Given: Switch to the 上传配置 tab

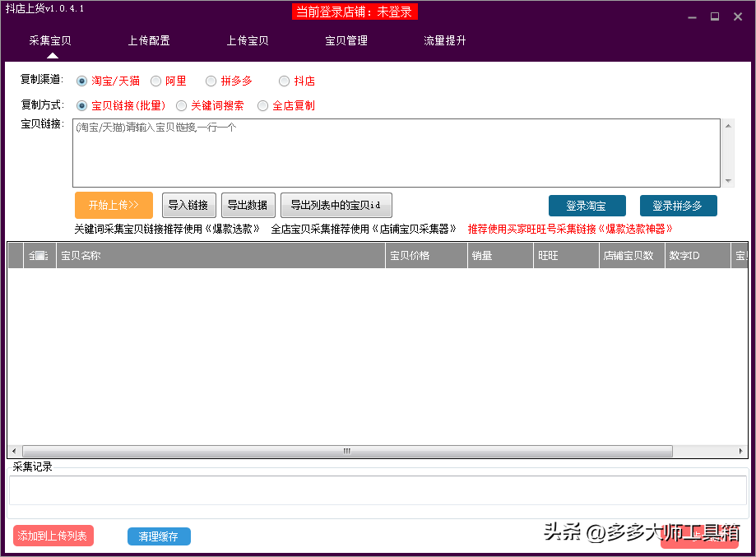Looking at the screenshot, I should [149, 39].
